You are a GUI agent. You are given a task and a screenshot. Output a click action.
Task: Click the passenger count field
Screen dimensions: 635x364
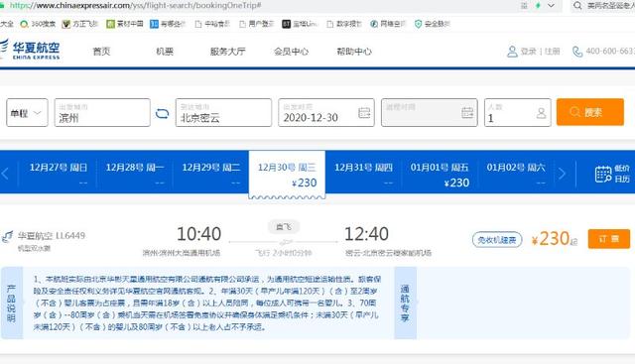[x=518, y=112]
